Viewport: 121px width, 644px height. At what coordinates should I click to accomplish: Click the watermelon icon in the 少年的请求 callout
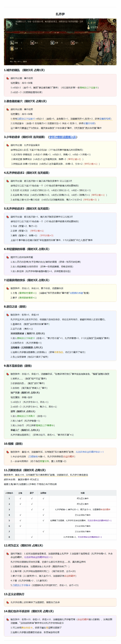click(x=8, y=145)
